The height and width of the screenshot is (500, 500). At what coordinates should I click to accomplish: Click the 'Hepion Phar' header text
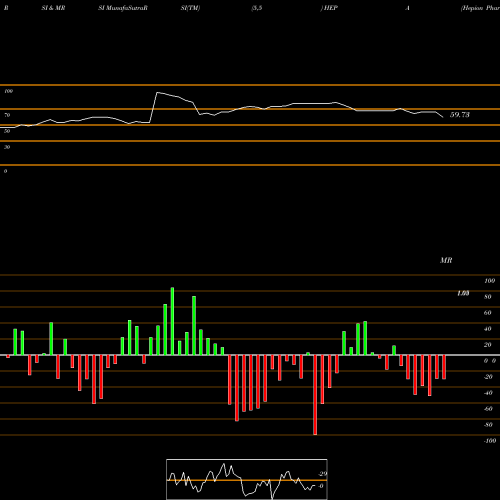click(480, 8)
